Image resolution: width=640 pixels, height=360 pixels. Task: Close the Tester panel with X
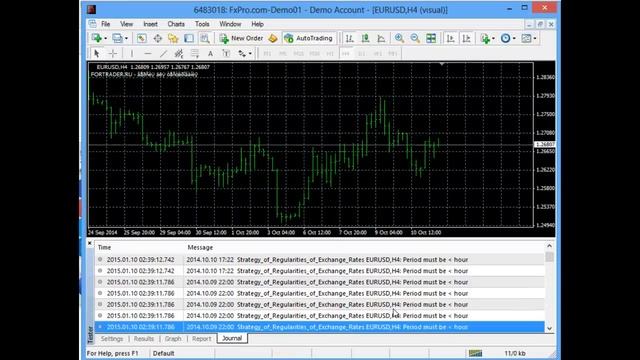click(x=90, y=243)
